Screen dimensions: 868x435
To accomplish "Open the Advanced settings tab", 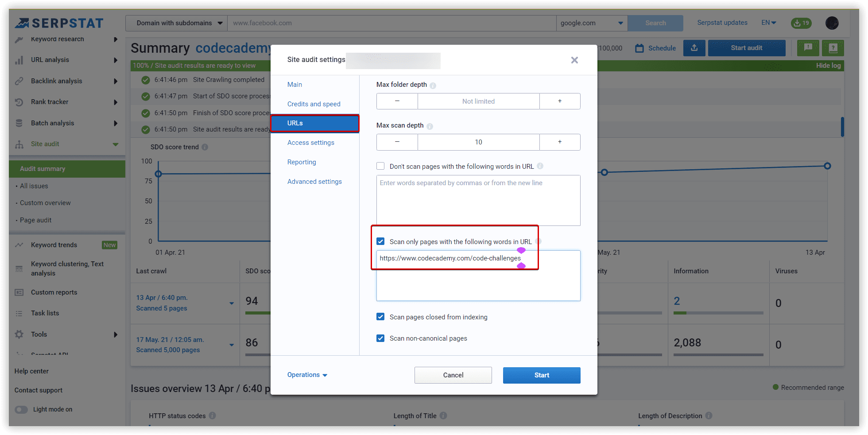I will click(x=314, y=182).
